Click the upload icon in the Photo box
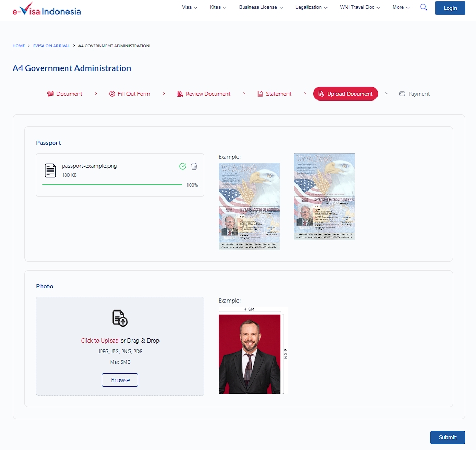 pos(120,318)
